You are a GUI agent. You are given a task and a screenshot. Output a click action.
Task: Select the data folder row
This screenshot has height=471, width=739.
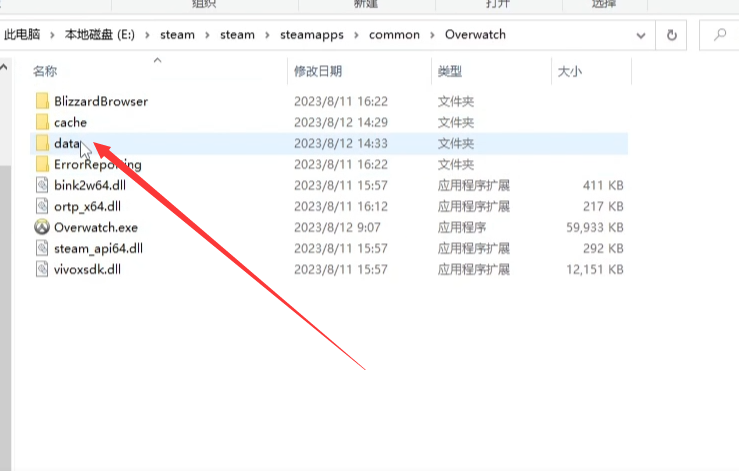329,143
